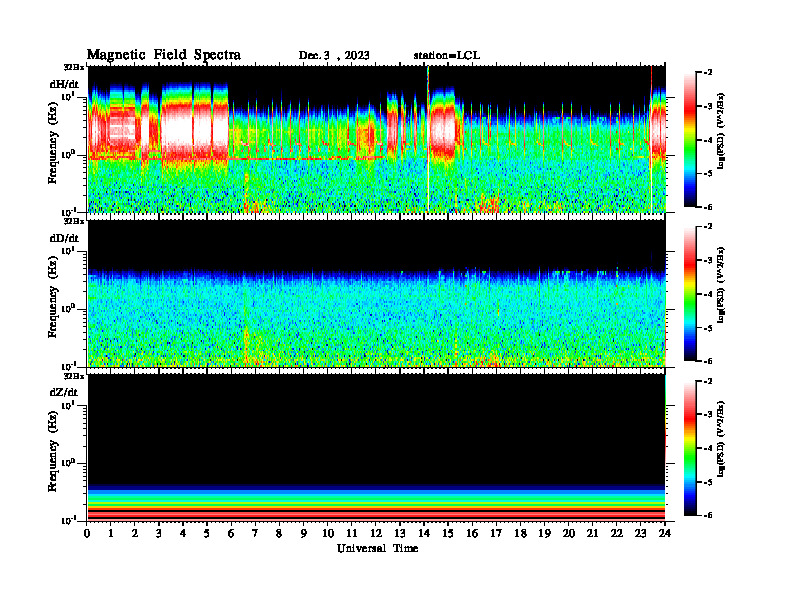Screen dimensions: 792x612
Task: Click hour tick "10" on time axis
Action: click(x=328, y=533)
